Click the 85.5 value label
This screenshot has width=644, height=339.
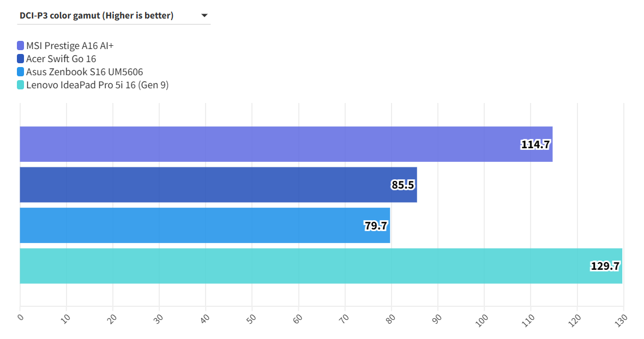click(403, 185)
